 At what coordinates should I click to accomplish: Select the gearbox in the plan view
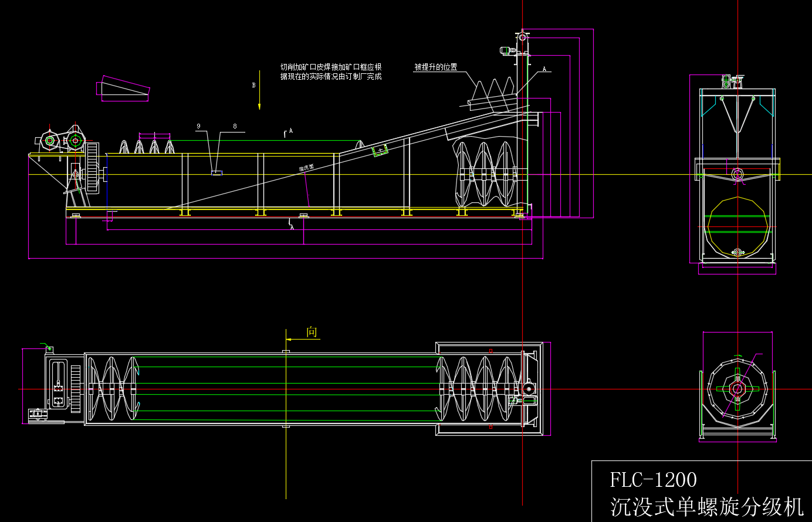point(58,384)
